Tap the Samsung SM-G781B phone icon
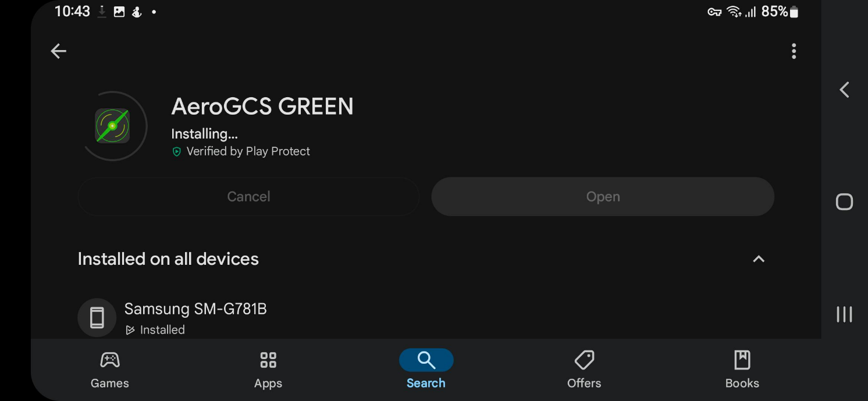 pos(97,318)
